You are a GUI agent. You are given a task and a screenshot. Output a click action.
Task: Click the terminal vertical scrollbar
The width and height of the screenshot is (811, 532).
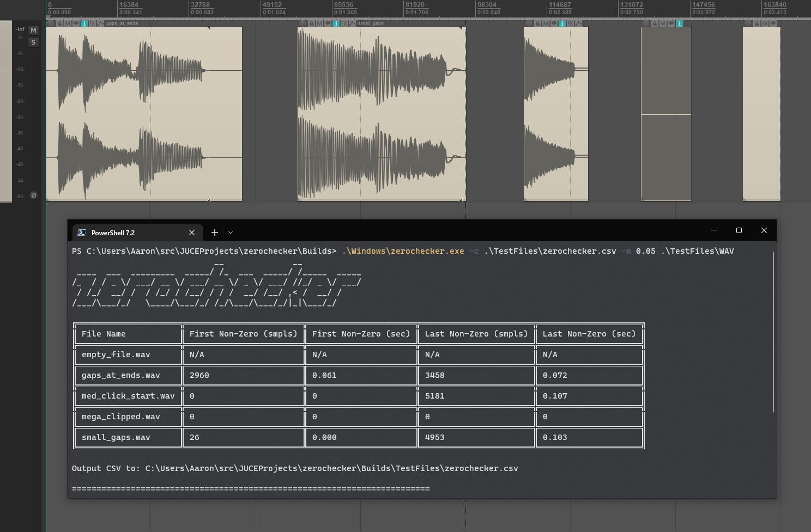click(773, 332)
